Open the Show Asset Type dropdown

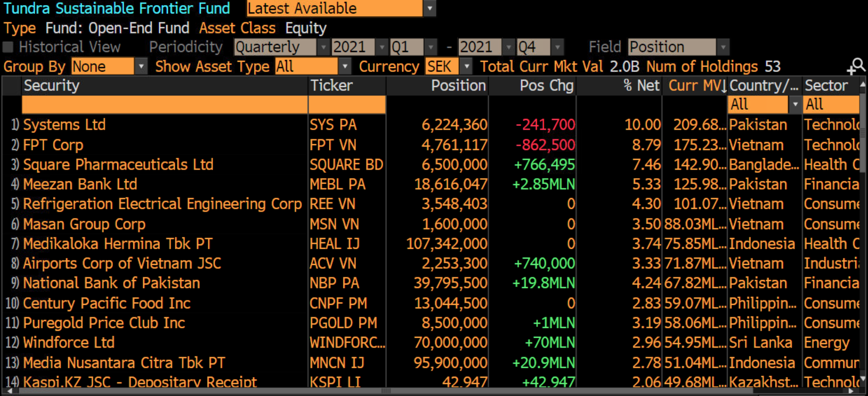(x=344, y=66)
